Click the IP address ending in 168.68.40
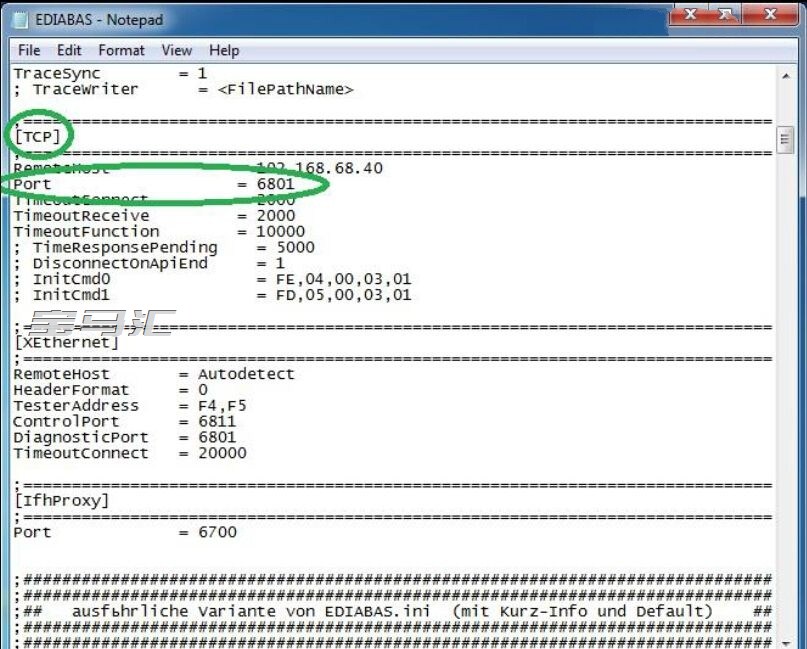Screen dimensions: 807x649 pyautogui.click(x=320, y=168)
